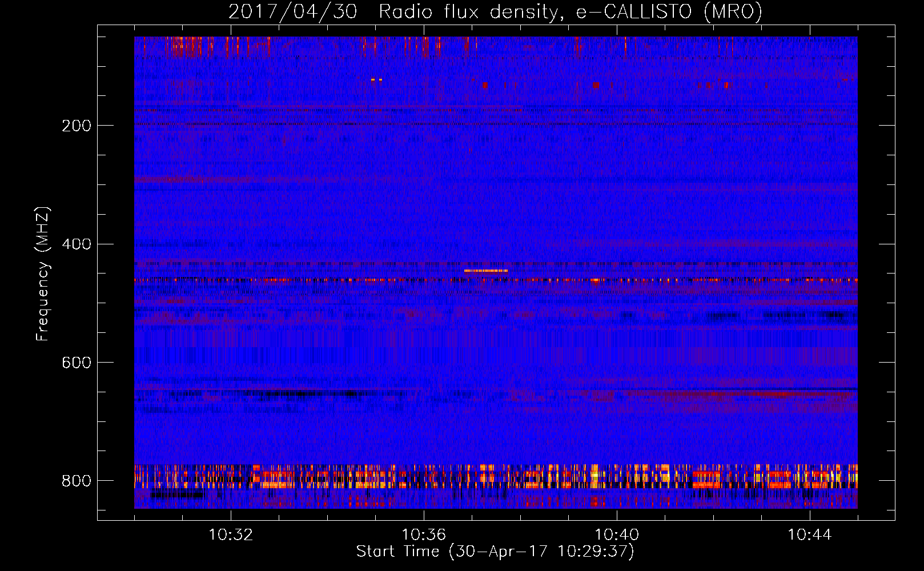Click the 10:44 time tick label
This screenshot has width=924, height=571.
810,535
